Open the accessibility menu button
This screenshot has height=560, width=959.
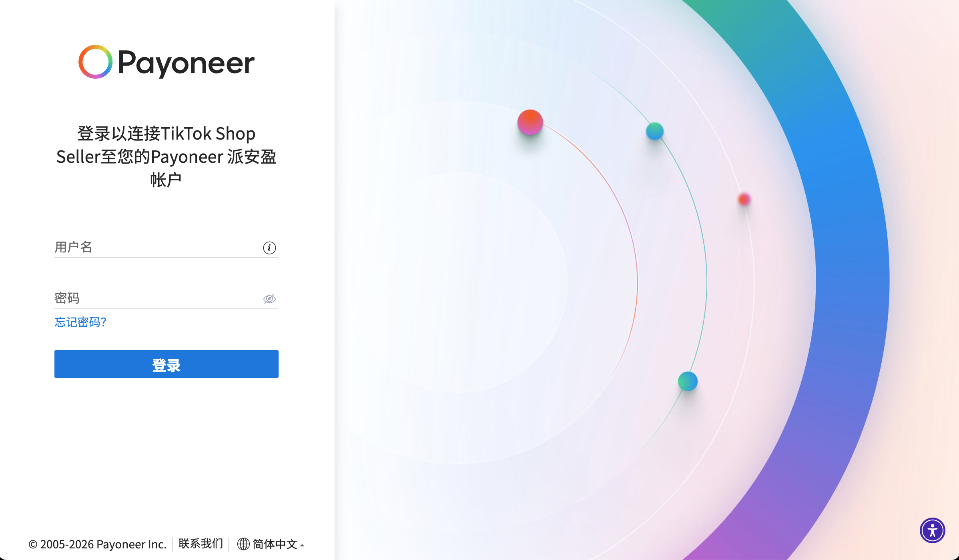click(932, 531)
